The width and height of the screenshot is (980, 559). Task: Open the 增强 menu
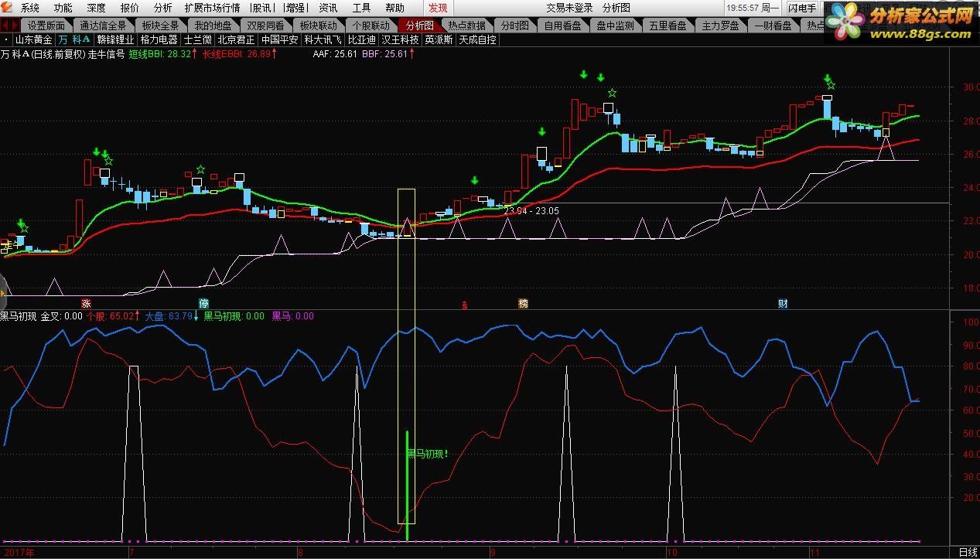tap(295, 8)
